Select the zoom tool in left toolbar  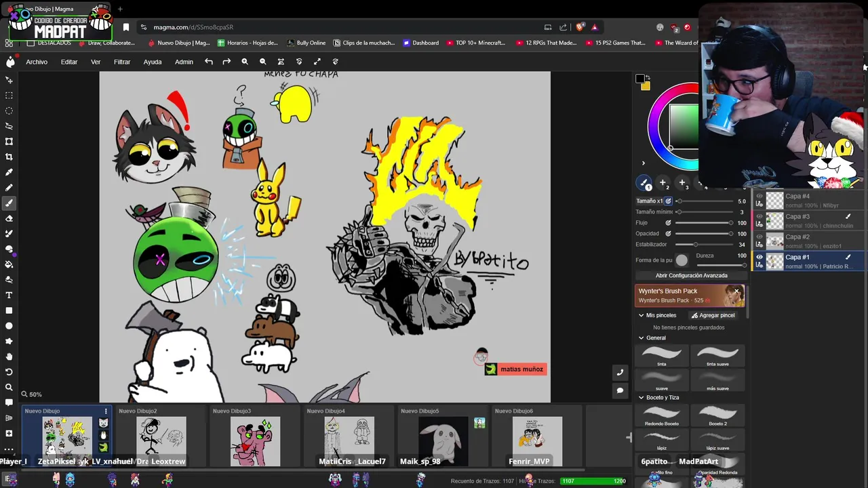[x=9, y=387]
